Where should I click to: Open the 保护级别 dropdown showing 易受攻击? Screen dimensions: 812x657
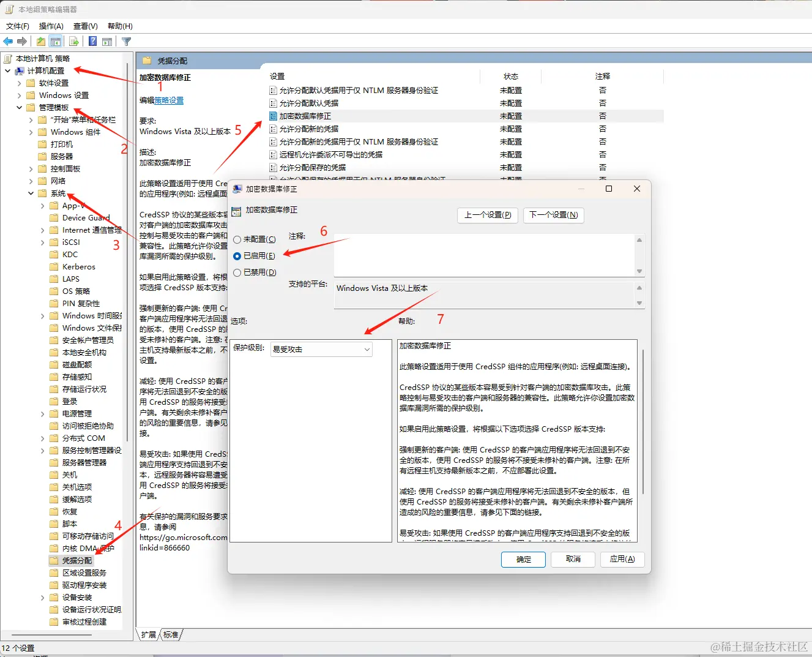(321, 349)
